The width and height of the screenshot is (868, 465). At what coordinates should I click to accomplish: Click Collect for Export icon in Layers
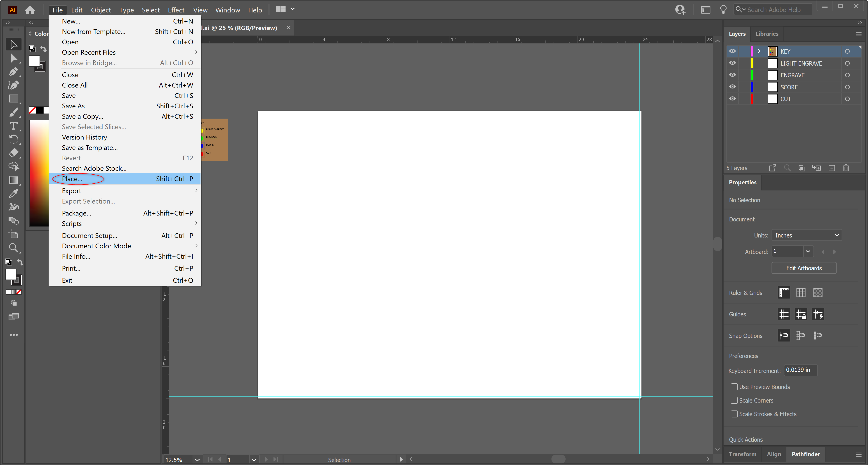(773, 168)
